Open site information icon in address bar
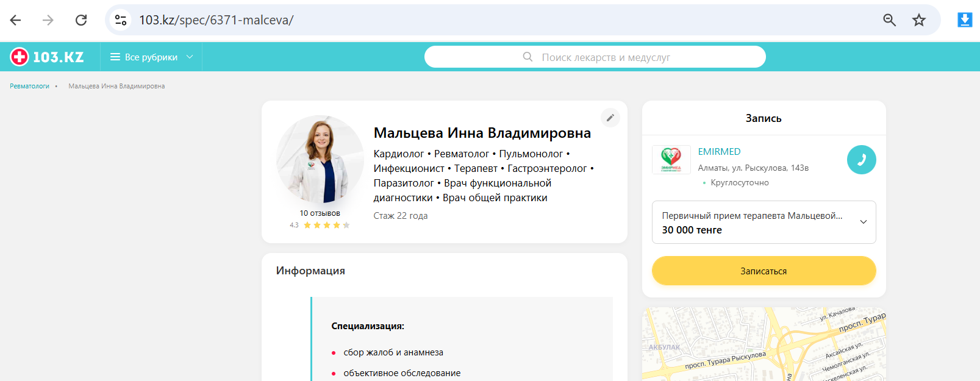The image size is (980, 381). pos(121,20)
